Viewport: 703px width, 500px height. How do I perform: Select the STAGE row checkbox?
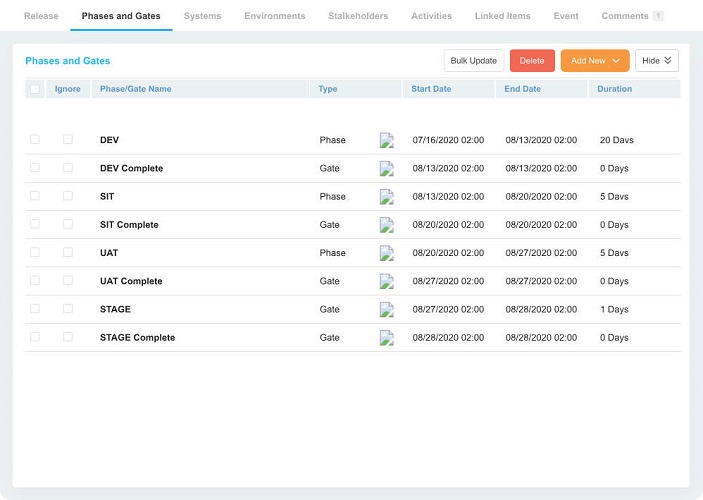point(35,309)
